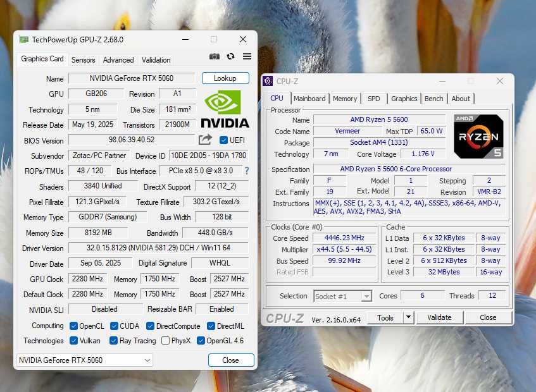Click the Threads value 12
Screen dimensions: 536x392
492,295
